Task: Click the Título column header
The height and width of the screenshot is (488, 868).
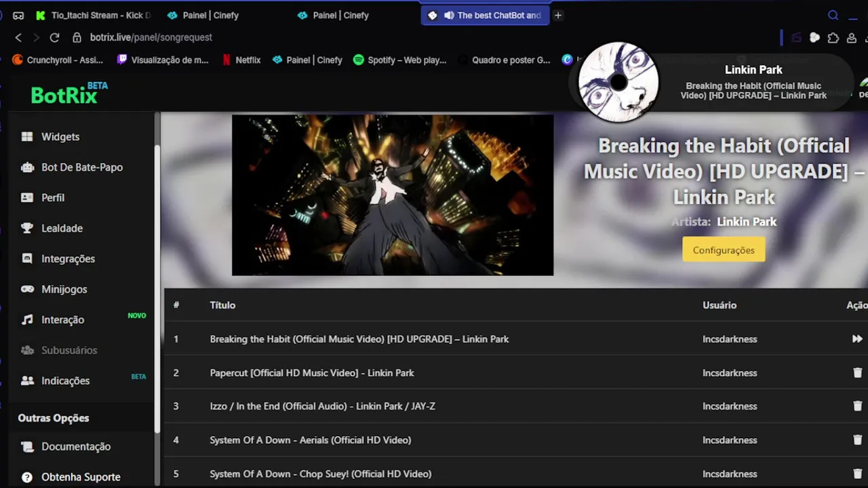Action: pos(222,305)
